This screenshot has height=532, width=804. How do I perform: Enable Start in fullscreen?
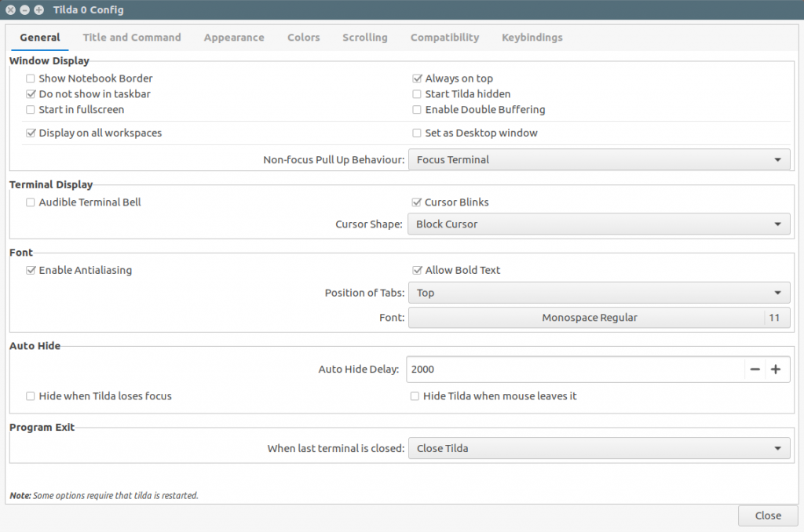30,109
